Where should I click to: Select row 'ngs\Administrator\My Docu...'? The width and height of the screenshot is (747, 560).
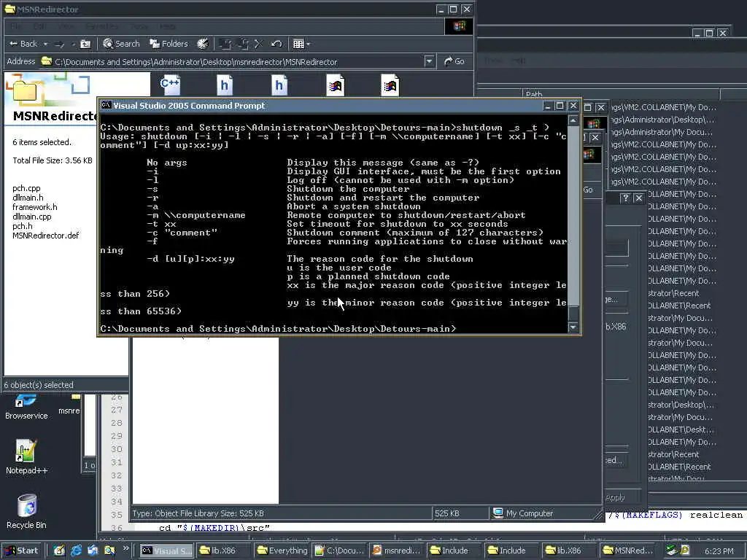(x=662, y=132)
